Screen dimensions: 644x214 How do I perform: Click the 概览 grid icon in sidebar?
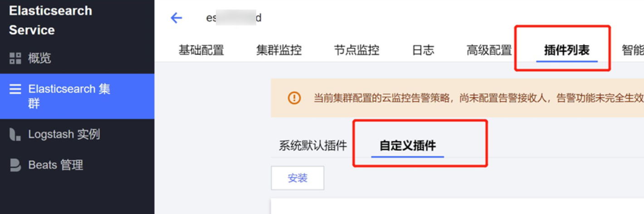pyautogui.click(x=15, y=58)
